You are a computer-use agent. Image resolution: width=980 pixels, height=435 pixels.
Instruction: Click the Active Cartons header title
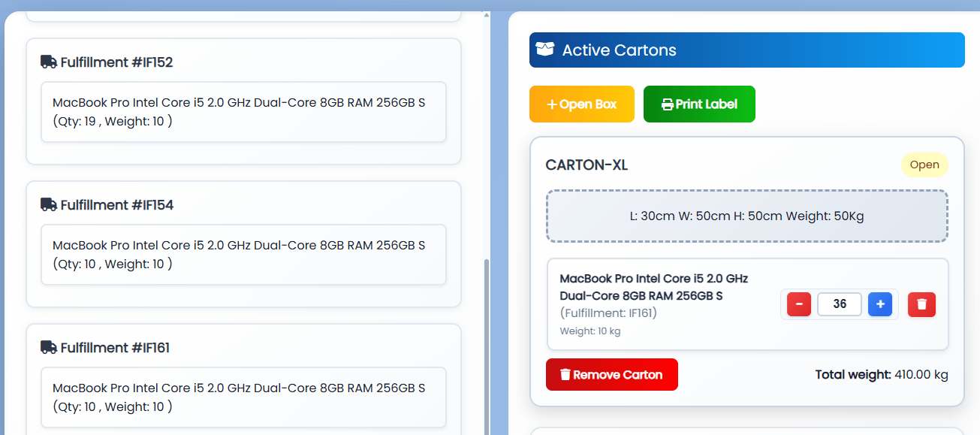620,50
